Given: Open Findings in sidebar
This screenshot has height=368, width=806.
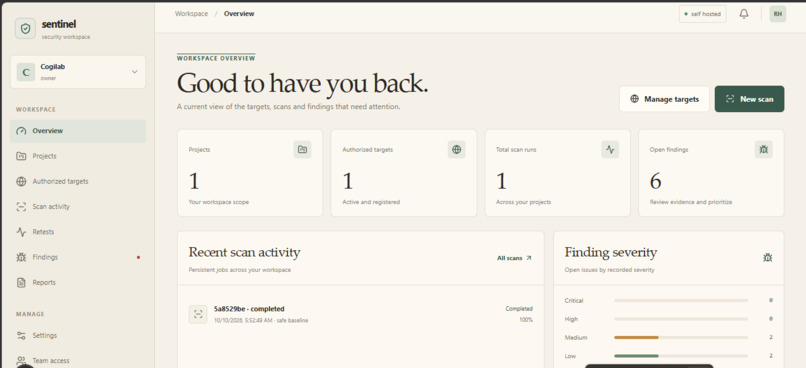Looking at the screenshot, I should click(78, 257).
